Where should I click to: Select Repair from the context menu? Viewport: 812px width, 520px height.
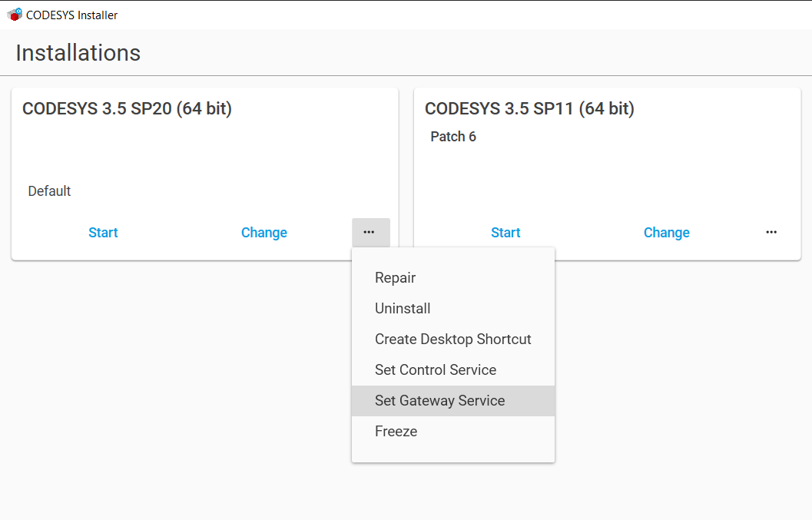(x=395, y=277)
